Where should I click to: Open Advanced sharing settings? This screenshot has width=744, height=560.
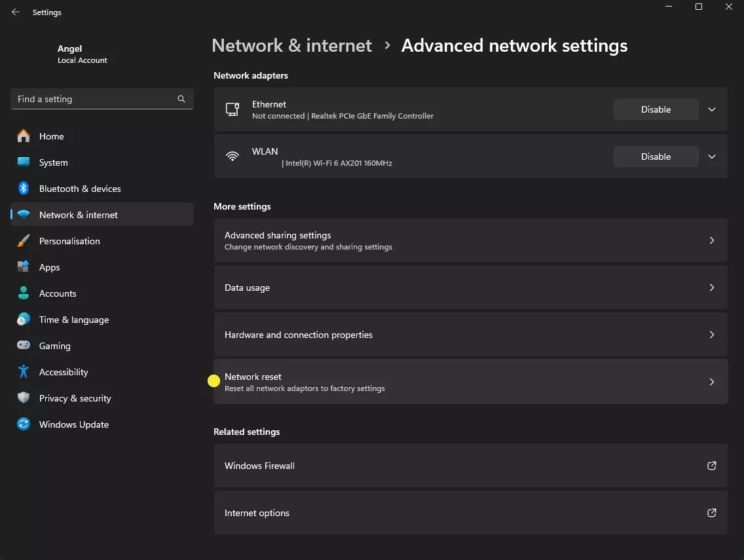470,240
